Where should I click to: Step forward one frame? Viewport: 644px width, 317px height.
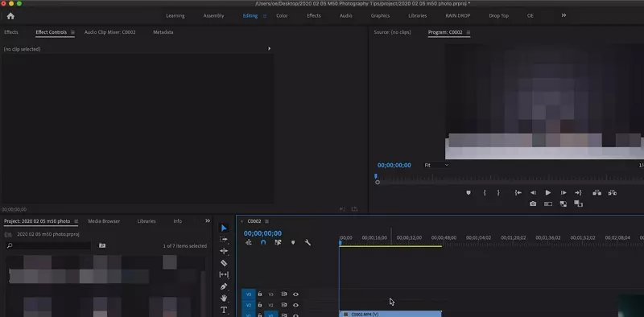point(563,192)
